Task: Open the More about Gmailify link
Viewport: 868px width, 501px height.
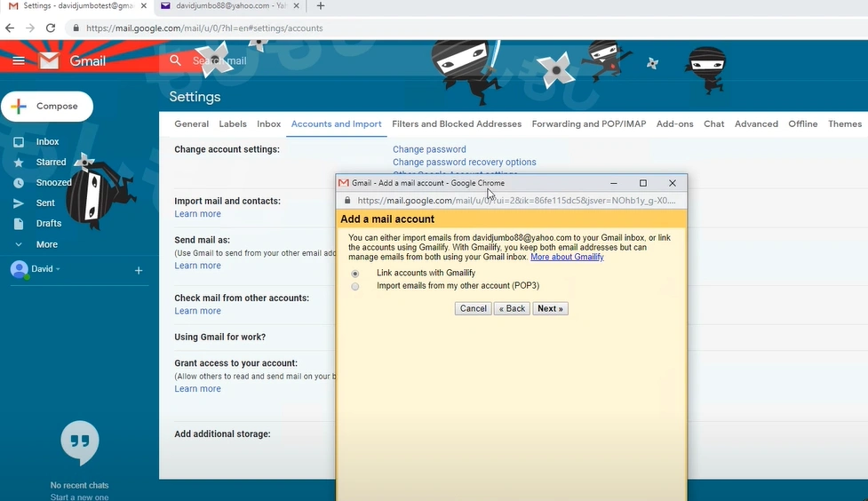Action: point(567,257)
